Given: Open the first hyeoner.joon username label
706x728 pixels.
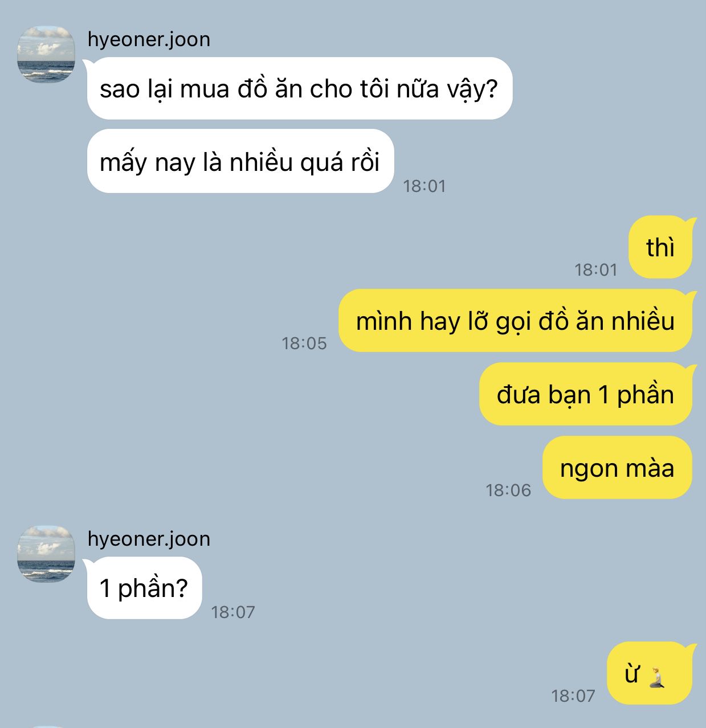Looking at the screenshot, I should [149, 39].
